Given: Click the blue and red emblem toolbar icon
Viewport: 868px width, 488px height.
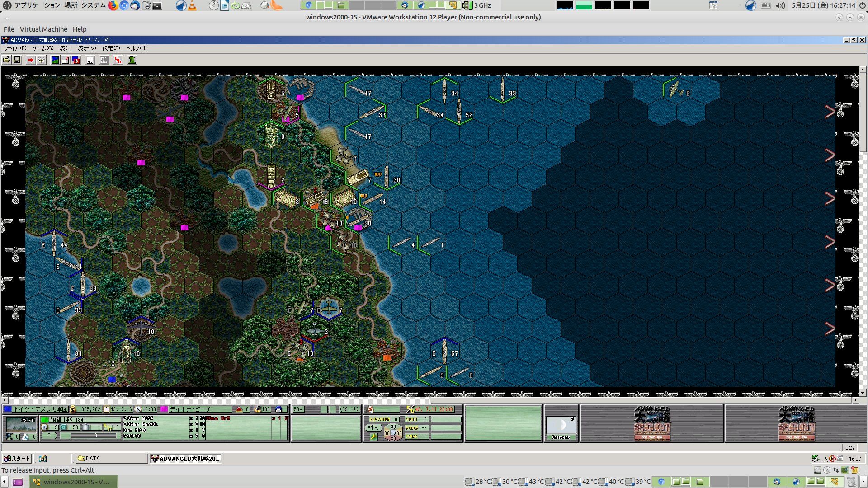Looking at the screenshot, I should click(76, 60).
